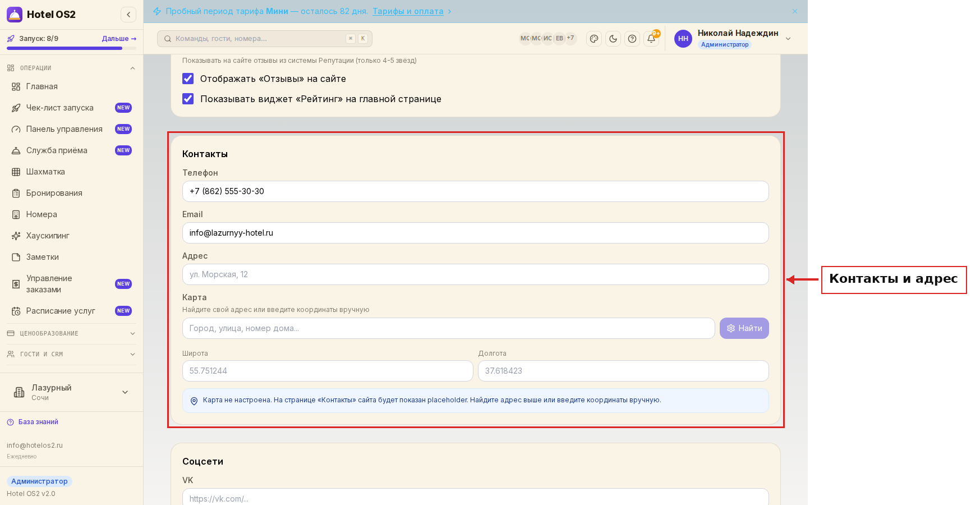Viewport: 980px width, 505px height.
Task: Expand Гости и CRM group
Action: [x=72, y=354]
